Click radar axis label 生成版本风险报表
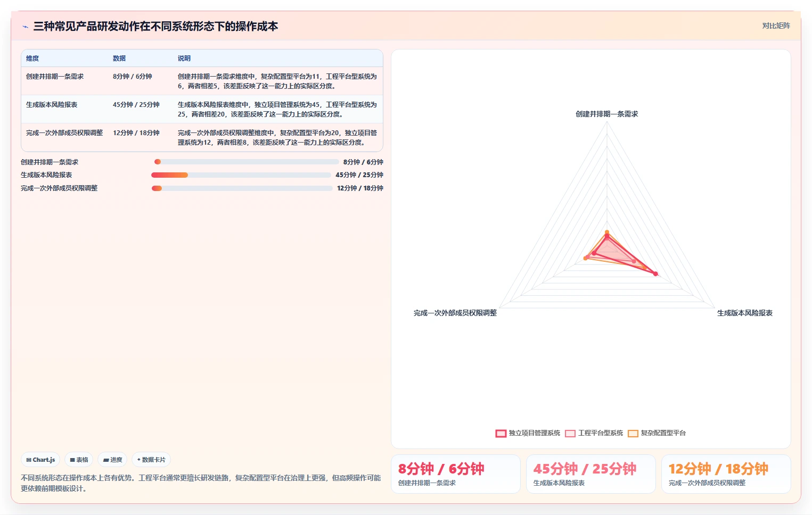The image size is (812, 515). (x=745, y=313)
